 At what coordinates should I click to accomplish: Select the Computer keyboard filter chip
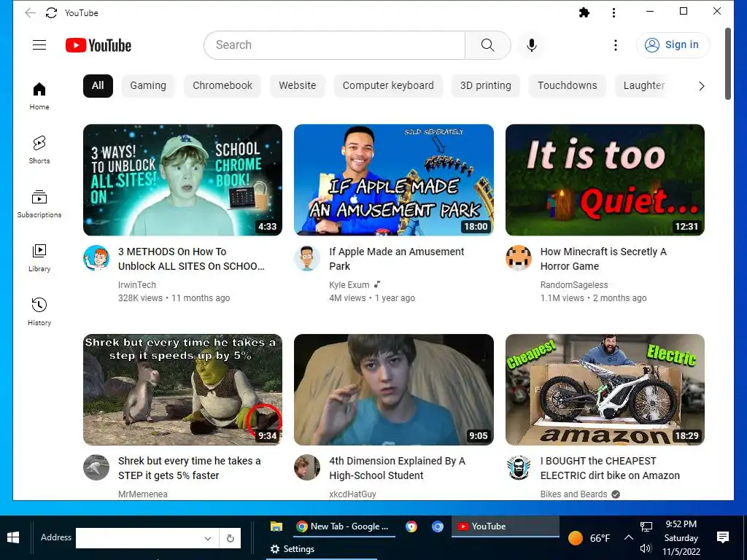(x=388, y=86)
